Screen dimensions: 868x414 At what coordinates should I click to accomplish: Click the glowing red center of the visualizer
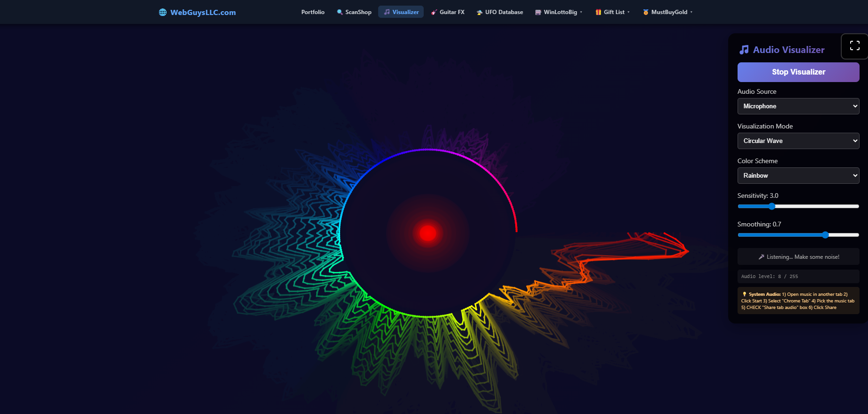coord(428,233)
